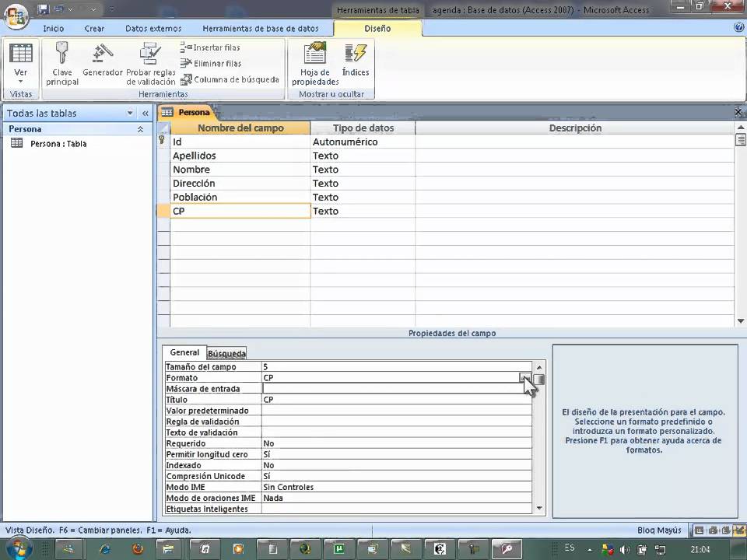Switch to PivotChart view in status bar
747x560 pixels.
click(x=726, y=530)
